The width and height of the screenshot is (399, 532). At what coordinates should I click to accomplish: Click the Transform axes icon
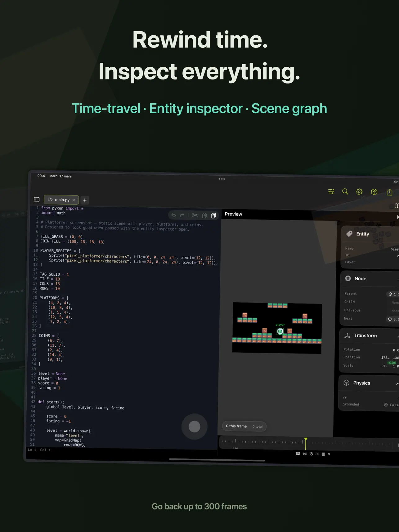(x=347, y=336)
